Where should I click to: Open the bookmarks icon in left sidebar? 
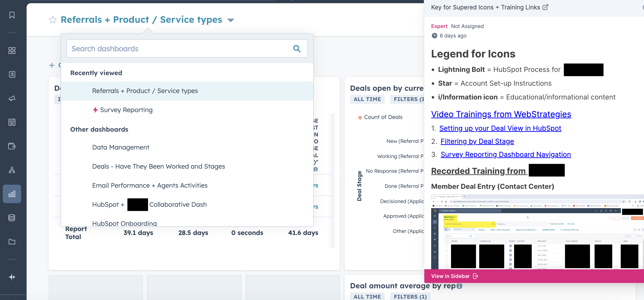pos(12,15)
